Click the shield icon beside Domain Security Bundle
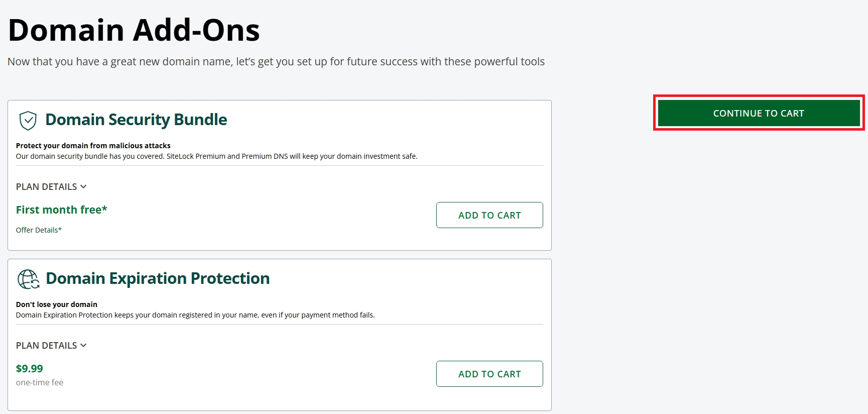868x414 pixels. (28, 121)
